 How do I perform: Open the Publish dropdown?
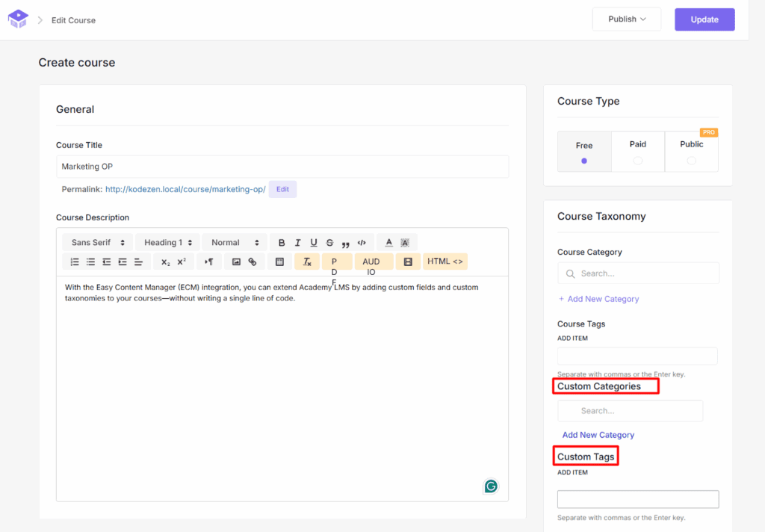626,19
